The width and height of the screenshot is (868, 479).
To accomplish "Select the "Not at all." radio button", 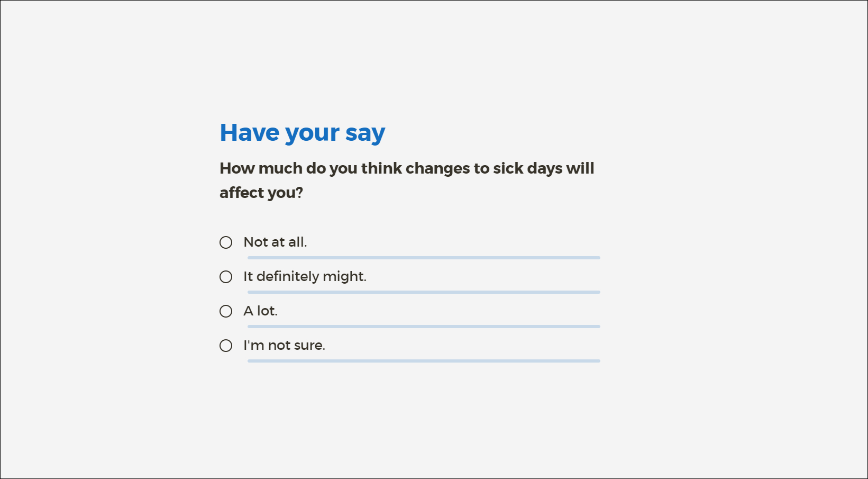I will pos(226,242).
